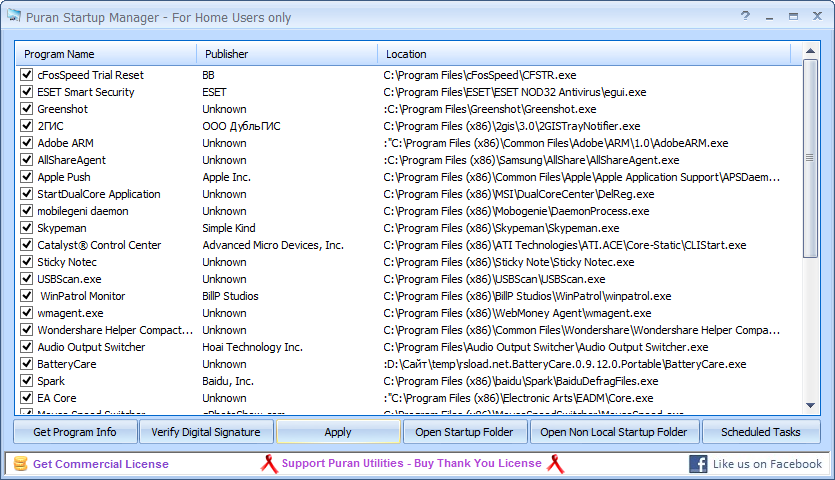Select the EADM Core.exe location path
The width and height of the screenshot is (835, 480).
[519, 398]
